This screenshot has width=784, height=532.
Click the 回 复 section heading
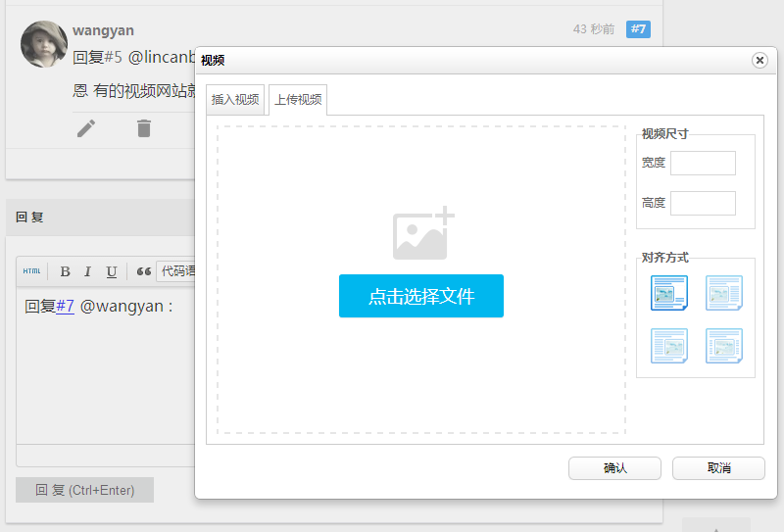pos(29,217)
